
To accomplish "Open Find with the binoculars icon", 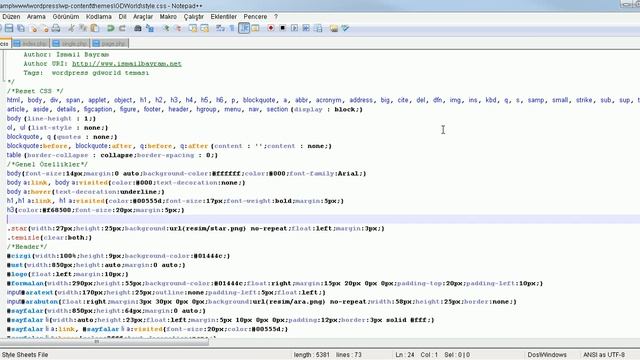I will point(138,28).
